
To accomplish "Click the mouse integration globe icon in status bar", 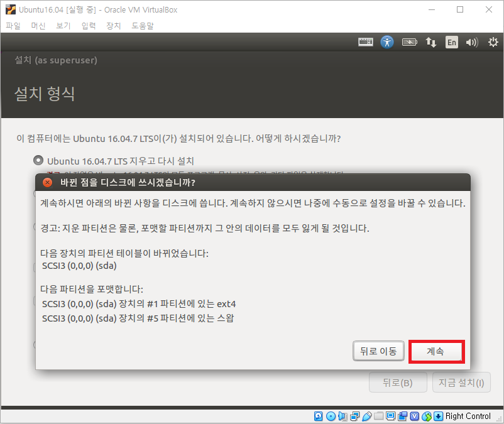I will pyautogui.click(x=427, y=416).
